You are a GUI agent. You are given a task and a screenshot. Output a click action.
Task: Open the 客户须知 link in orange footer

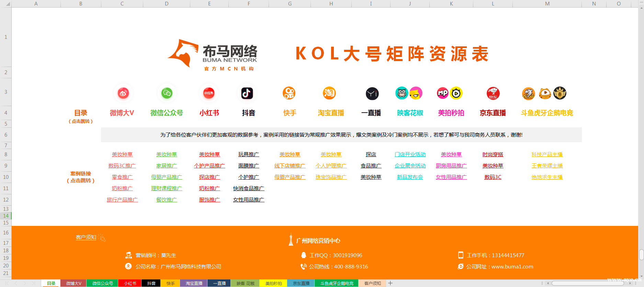click(86, 237)
